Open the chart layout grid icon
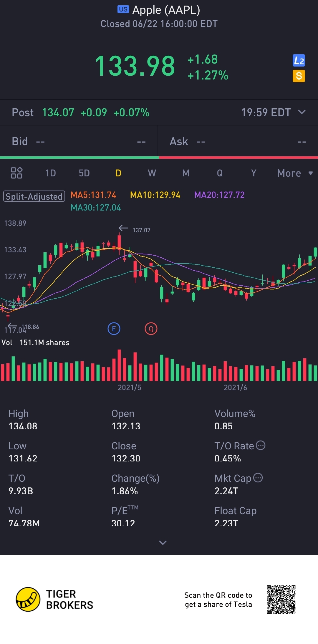 (x=16, y=173)
